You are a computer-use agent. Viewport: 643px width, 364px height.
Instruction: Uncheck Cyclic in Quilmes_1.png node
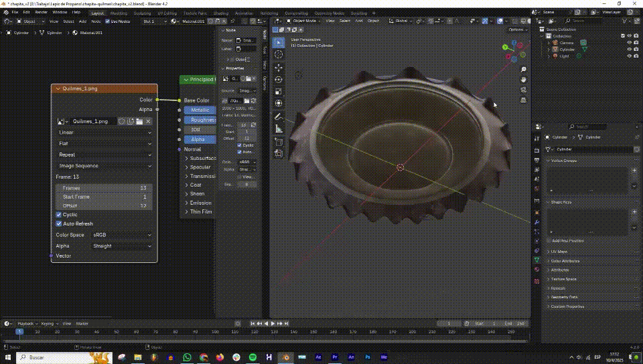click(59, 215)
